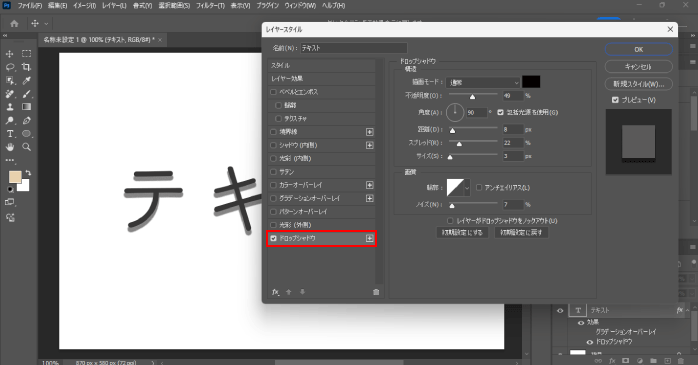Screen dimensions: 698x365
Task: Click the trash icon in Layer Style list
Action: tap(376, 292)
